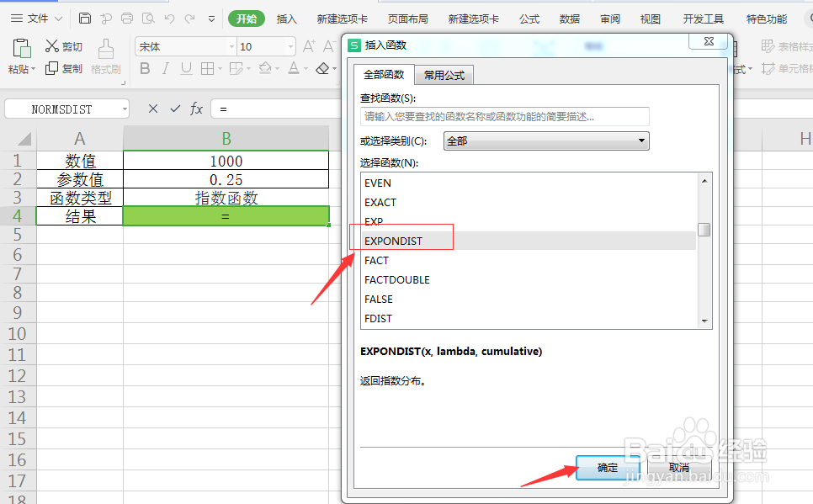Open the 审阅 ribbon tab
Image resolution: width=813 pixels, height=504 pixels.
click(x=610, y=19)
